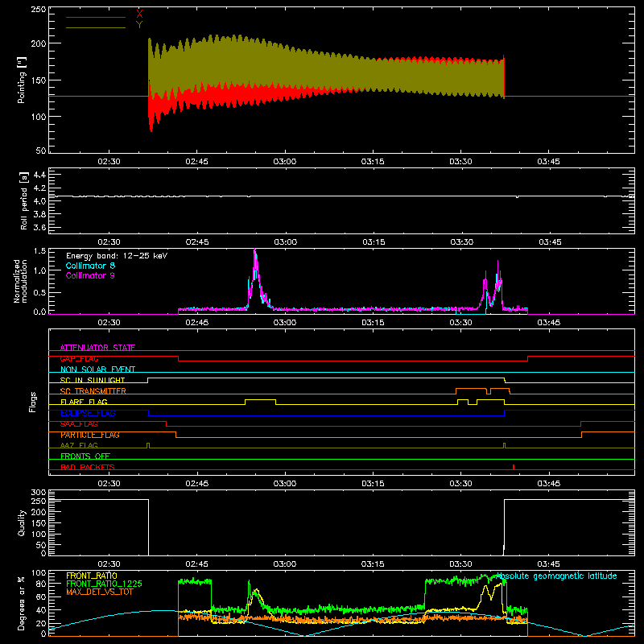Click the SAA_FLAG label
The image size is (644, 644).
tap(79, 424)
